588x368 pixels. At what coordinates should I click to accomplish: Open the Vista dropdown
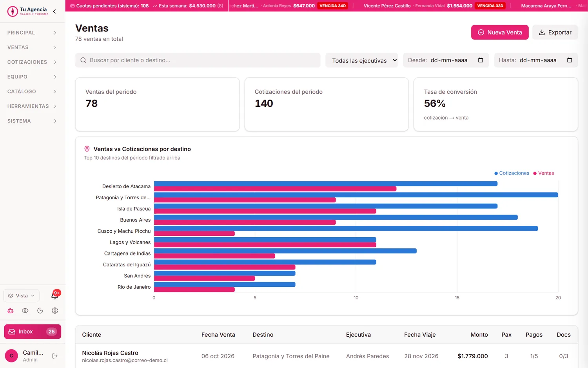pos(22,296)
